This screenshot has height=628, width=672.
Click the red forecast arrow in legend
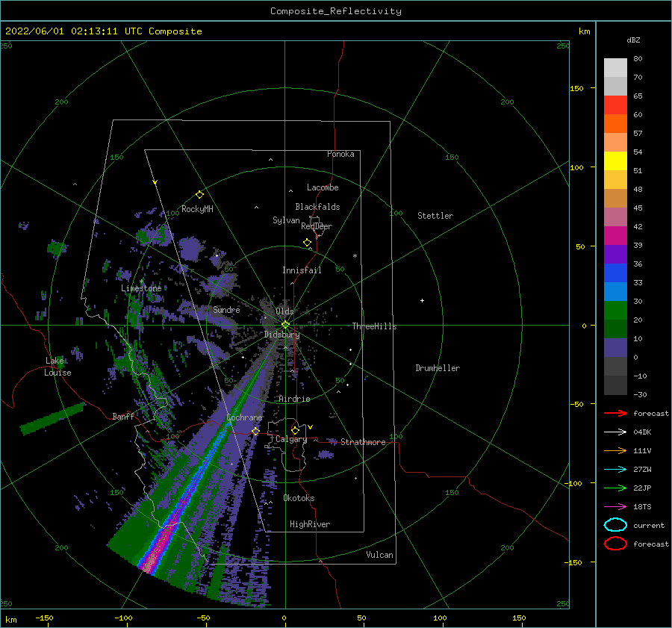click(615, 413)
